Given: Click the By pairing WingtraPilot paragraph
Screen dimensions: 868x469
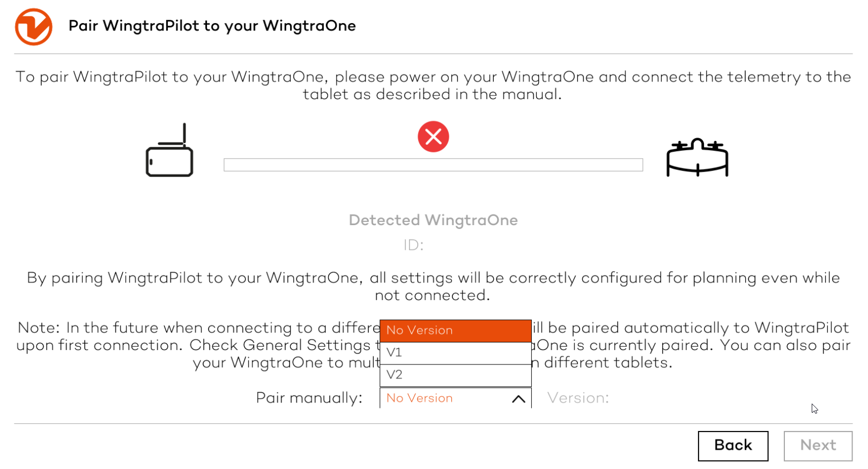Looking at the screenshot, I should pyautogui.click(x=433, y=287).
